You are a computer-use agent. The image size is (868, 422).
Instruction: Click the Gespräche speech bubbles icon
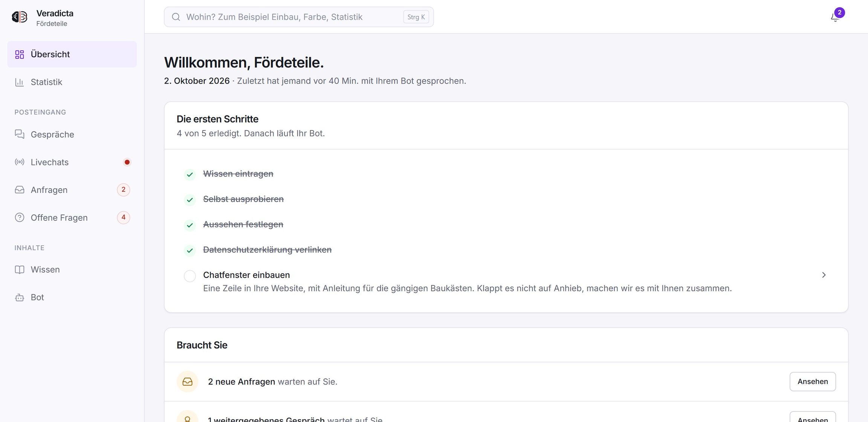pos(20,135)
